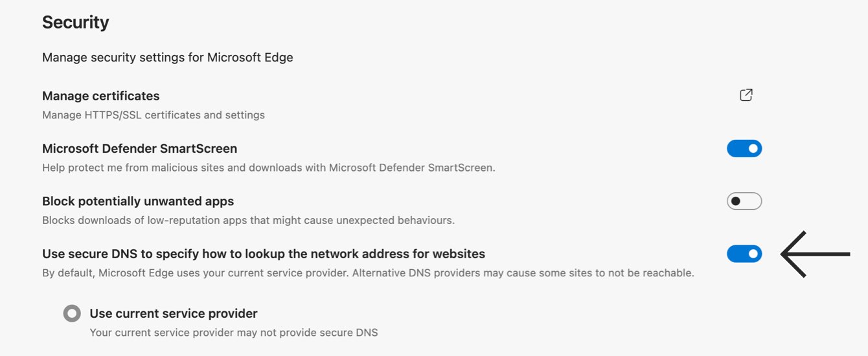The width and height of the screenshot is (868, 356).
Task: Click Use current service provider label text
Action: pyautogui.click(x=174, y=314)
